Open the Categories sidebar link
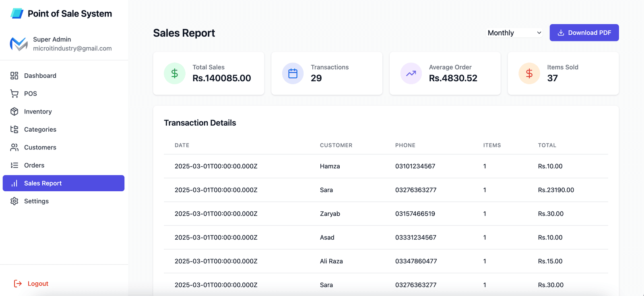This screenshot has height=296, width=644. [x=64, y=129]
